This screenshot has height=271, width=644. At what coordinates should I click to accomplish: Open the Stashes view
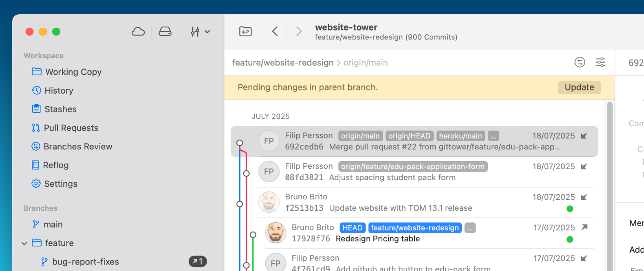click(60, 109)
